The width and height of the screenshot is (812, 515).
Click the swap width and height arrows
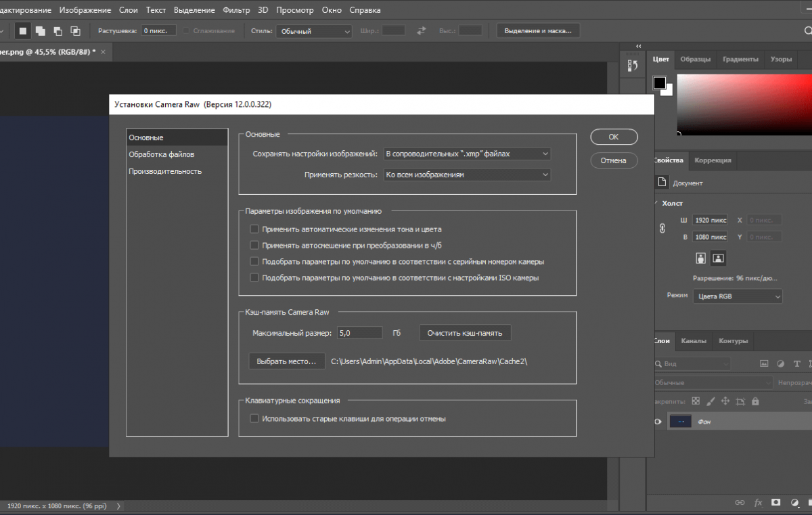point(422,30)
